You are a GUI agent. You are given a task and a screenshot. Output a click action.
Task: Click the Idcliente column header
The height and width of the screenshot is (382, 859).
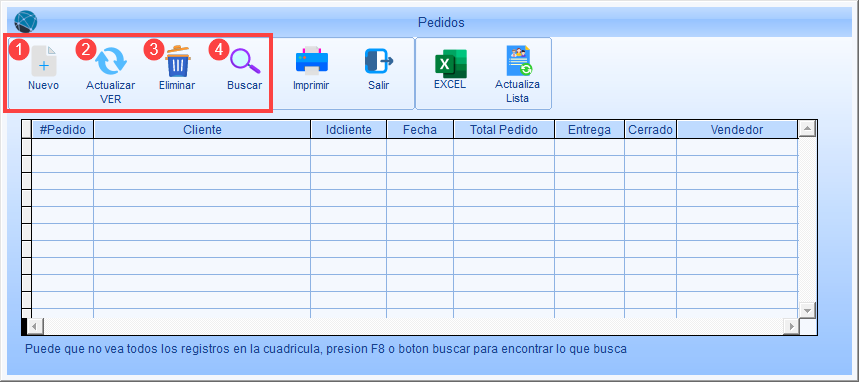(348, 130)
